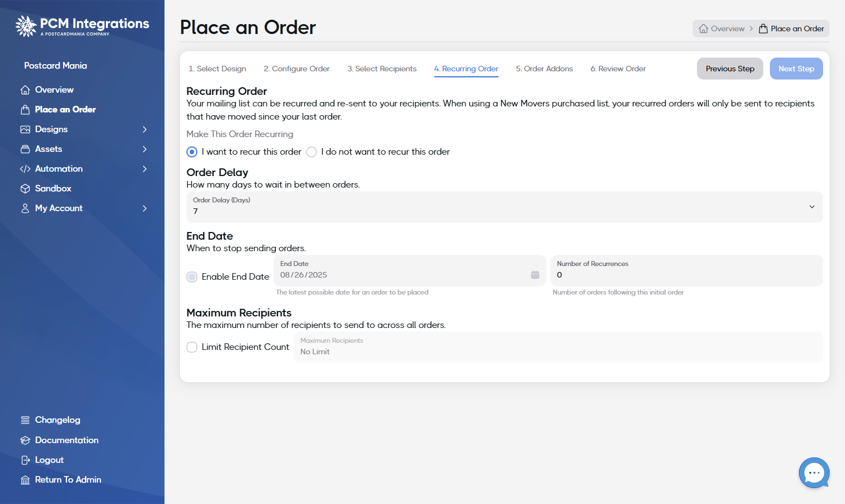Click the breadcrumb Overview home icon
Image resolution: width=845 pixels, height=504 pixels.
pos(704,29)
